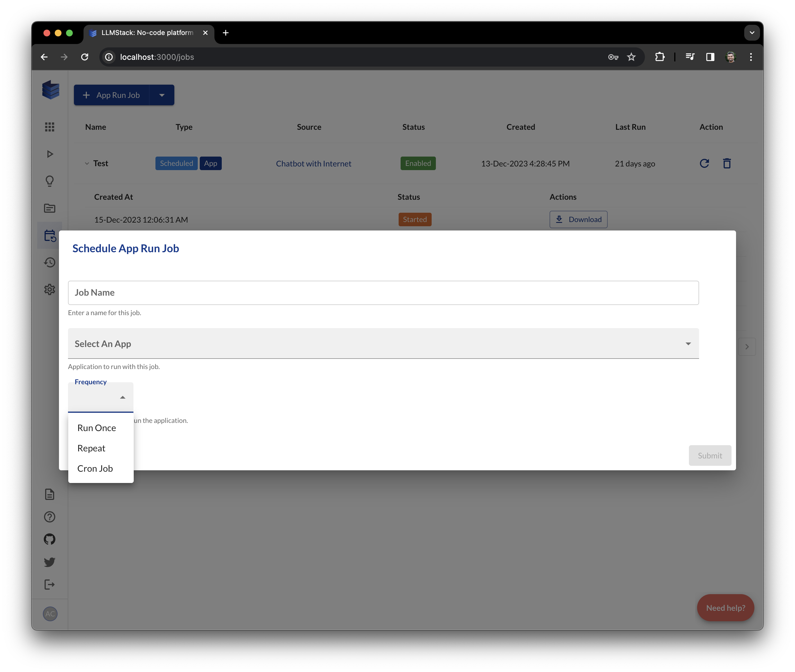This screenshot has height=672, width=795.
Task: Expand the App Run Job button arrow
Action: coord(162,95)
